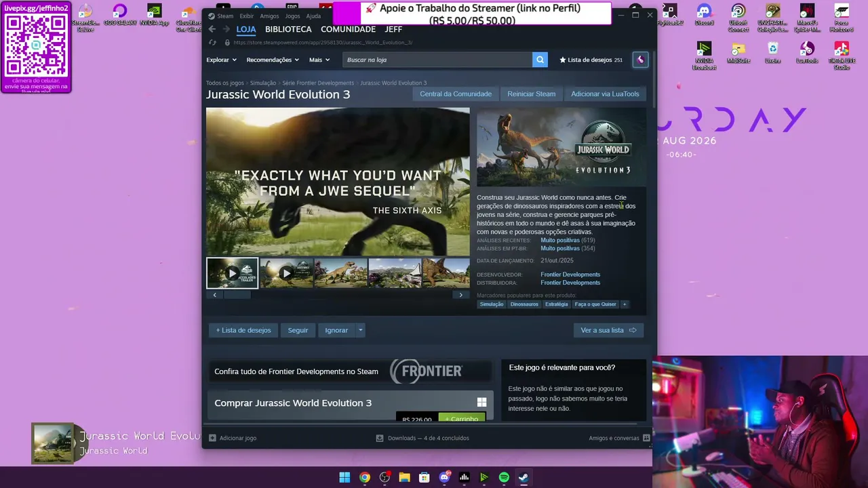Switch to the COMUNIDADE tab
This screenshot has width=868, height=488.
click(x=348, y=29)
